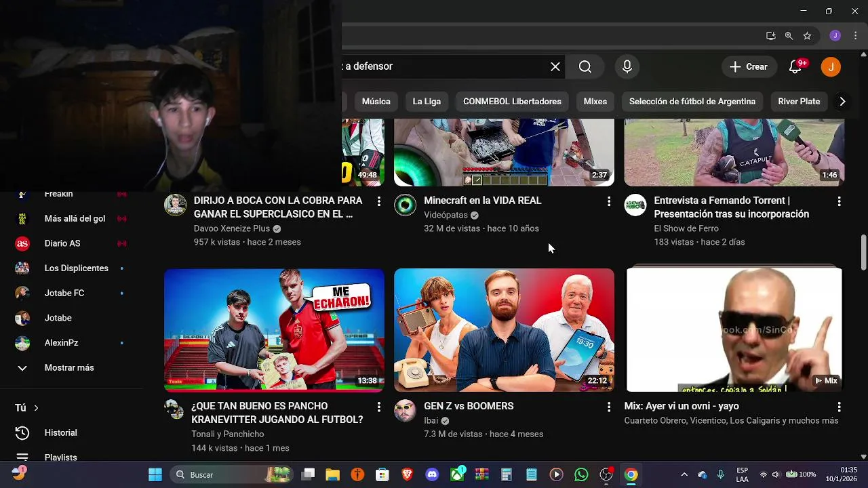Click the install app icon in address bar
The image size is (868, 488).
pyautogui.click(x=770, y=36)
